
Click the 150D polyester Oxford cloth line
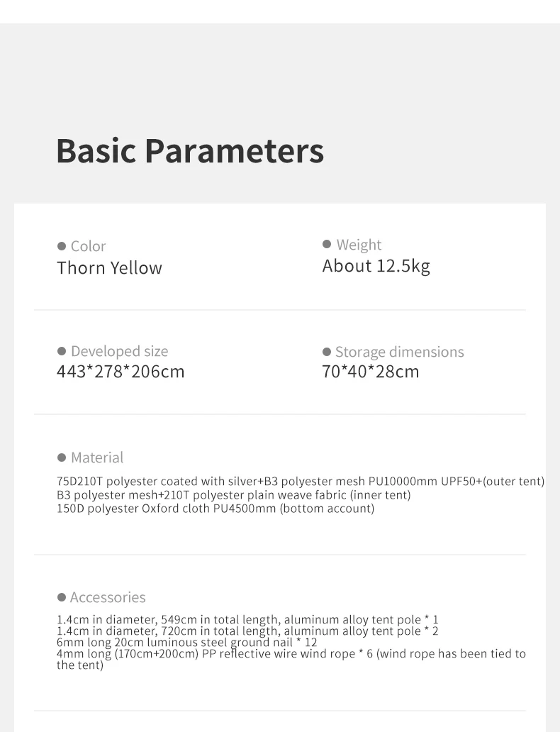click(x=215, y=509)
